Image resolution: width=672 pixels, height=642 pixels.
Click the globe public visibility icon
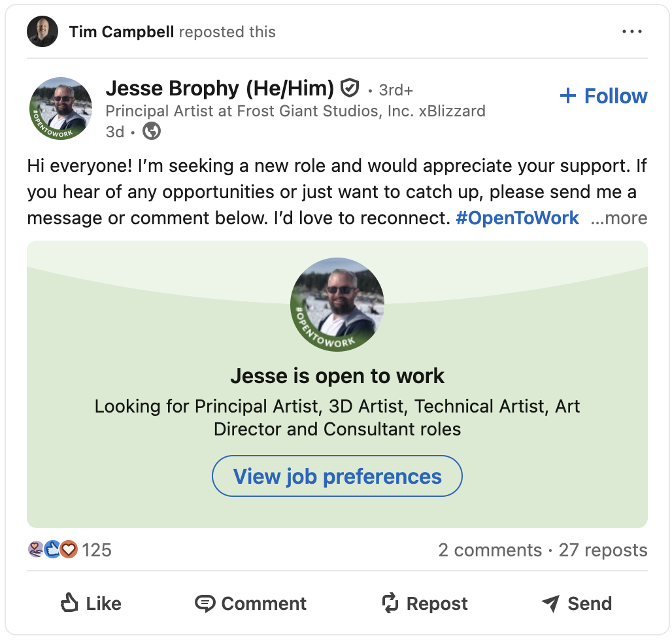coord(152,131)
